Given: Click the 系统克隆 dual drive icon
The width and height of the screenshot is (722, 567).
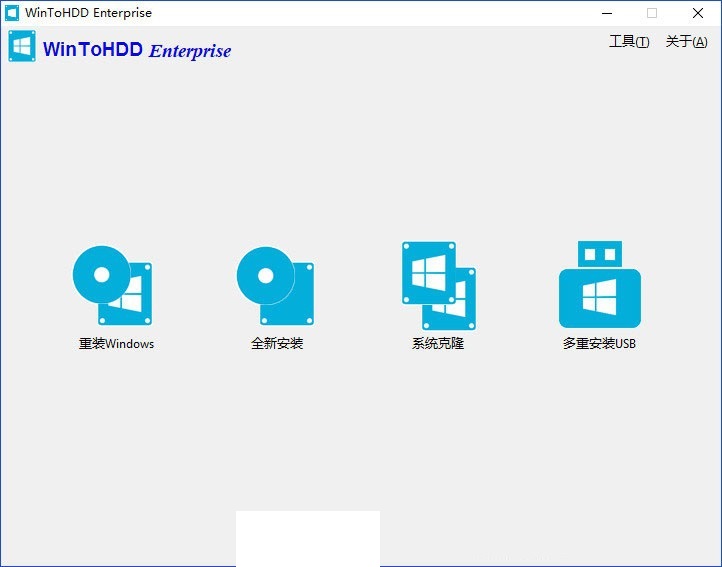Looking at the screenshot, I should (x=439, y=286).
